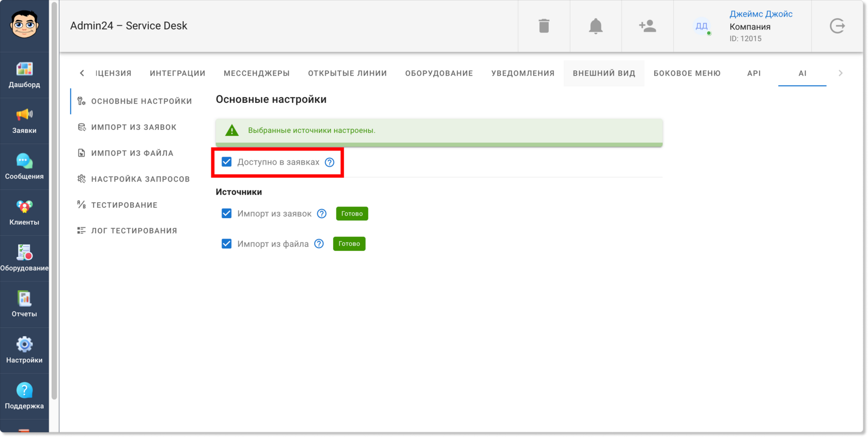Toggle the Доступно в заявках checkbox
Viewport: 868px width, 437px height.
(226, 162)
